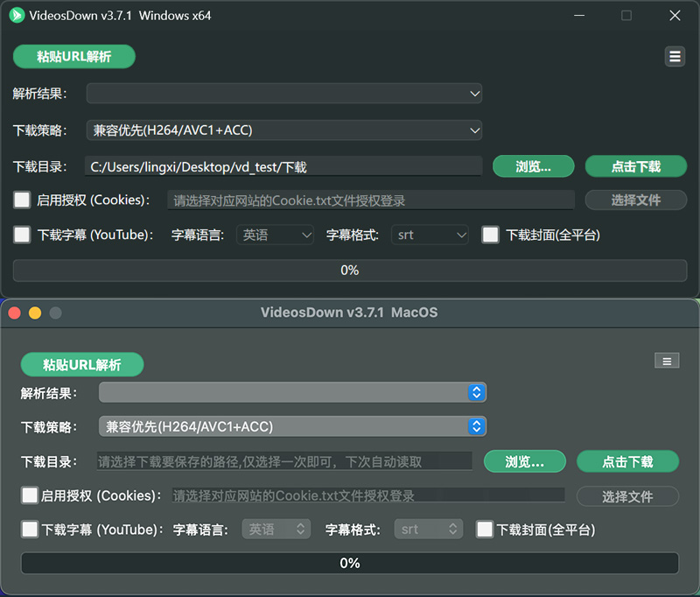Viewport: 700px width, 597px height.
Task: Click the 下载目录 path field in Windows window
Action: 283,166
